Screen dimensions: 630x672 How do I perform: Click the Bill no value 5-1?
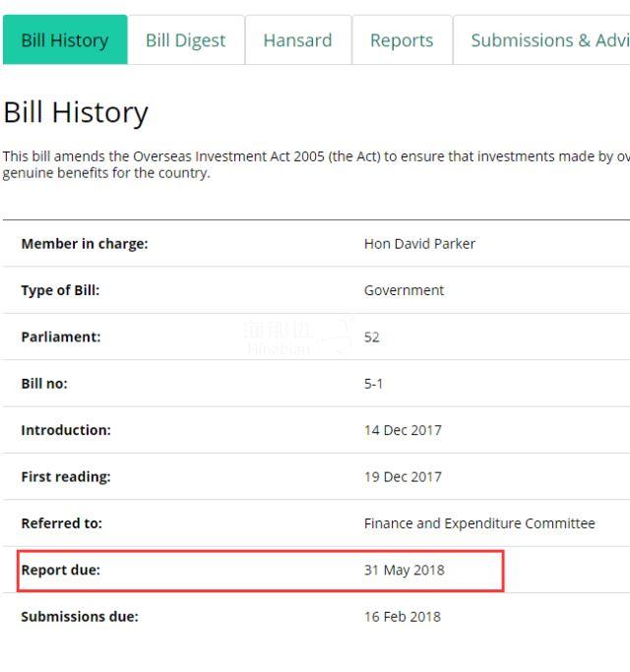[x=373, y=384]
